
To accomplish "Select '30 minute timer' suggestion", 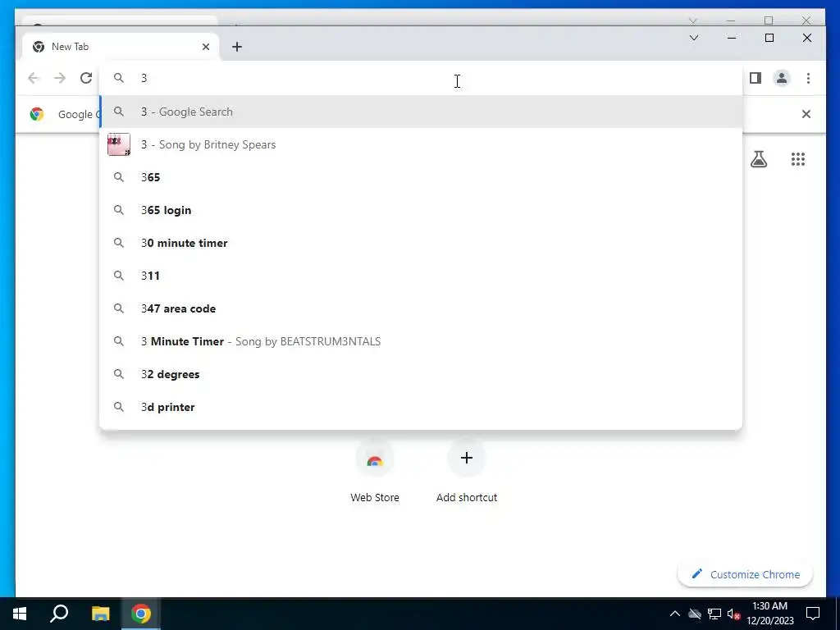I will [x=421, y=243].
